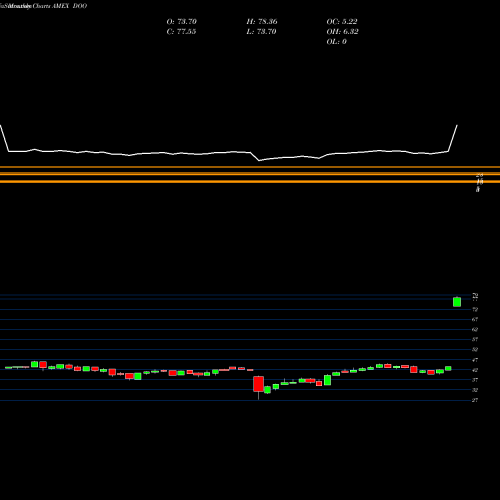Click the open price text 'O: 73.70'
The height and width of the screenshot is (500, 500).
182,22
